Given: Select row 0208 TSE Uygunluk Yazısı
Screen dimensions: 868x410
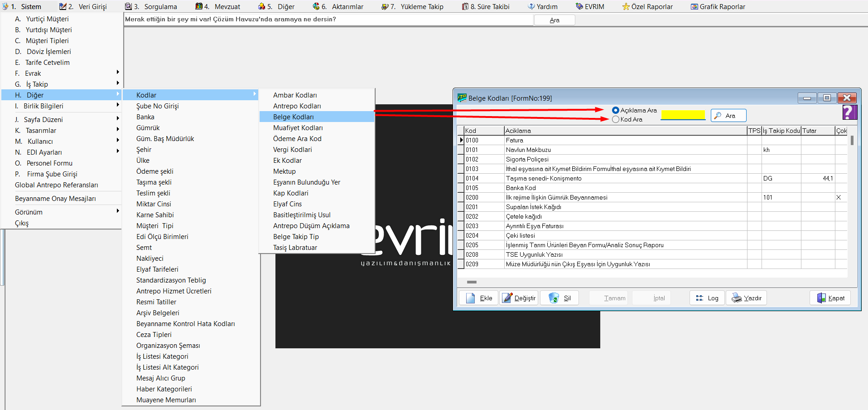Looking at the screenshot, I should (x=652, y=254).
